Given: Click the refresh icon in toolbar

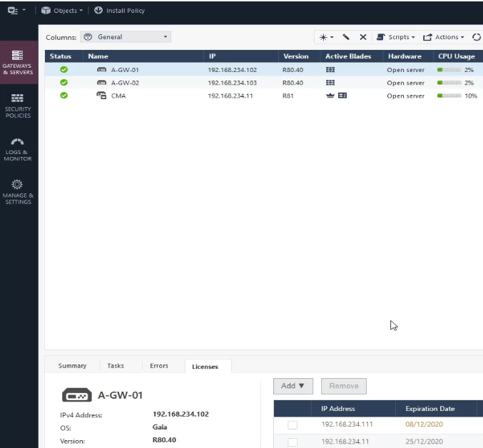Looking at the screenshot, I should tap(476, 37).
